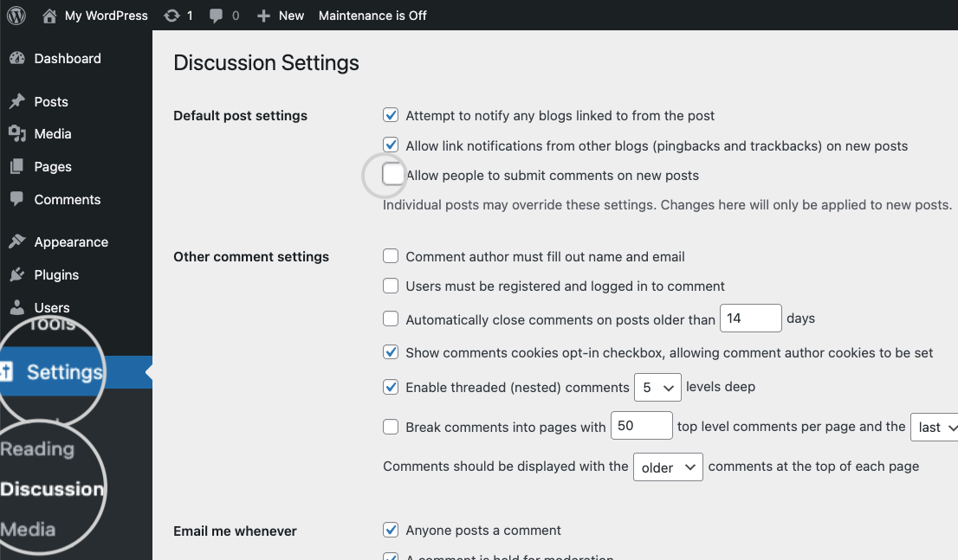Click the plus icon next to New
Viewport: 958px width, 560px height.
(263, 16)
